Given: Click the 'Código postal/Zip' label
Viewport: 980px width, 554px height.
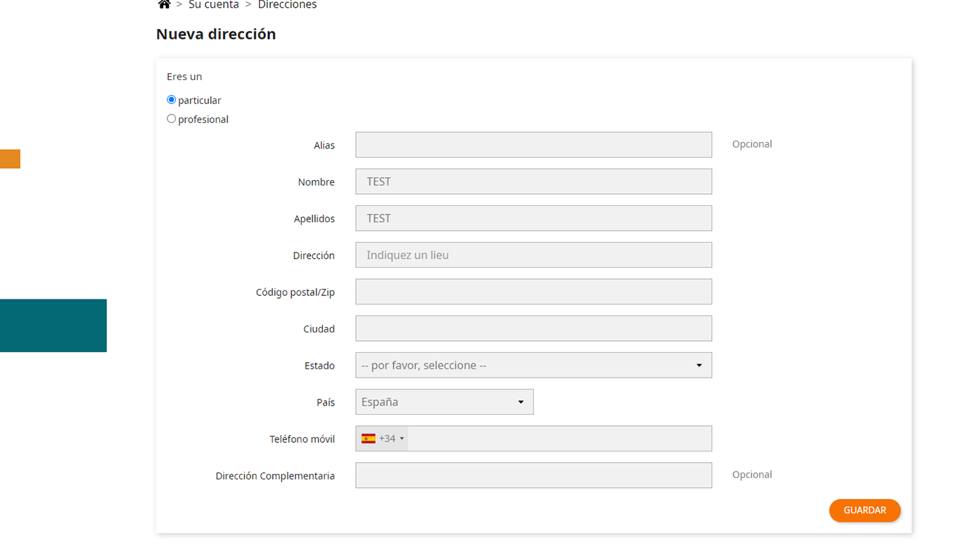Looking at the screenshot, I should (295, 292).
